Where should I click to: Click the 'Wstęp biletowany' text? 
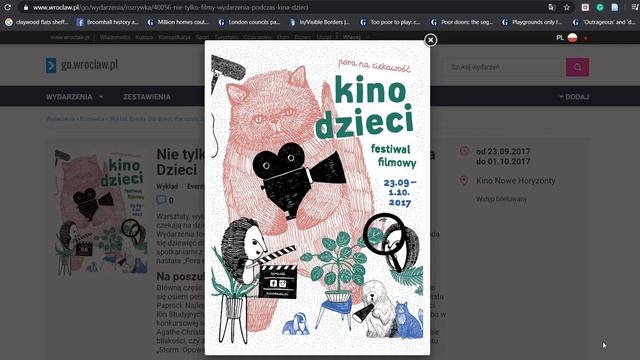coord(501,199)
